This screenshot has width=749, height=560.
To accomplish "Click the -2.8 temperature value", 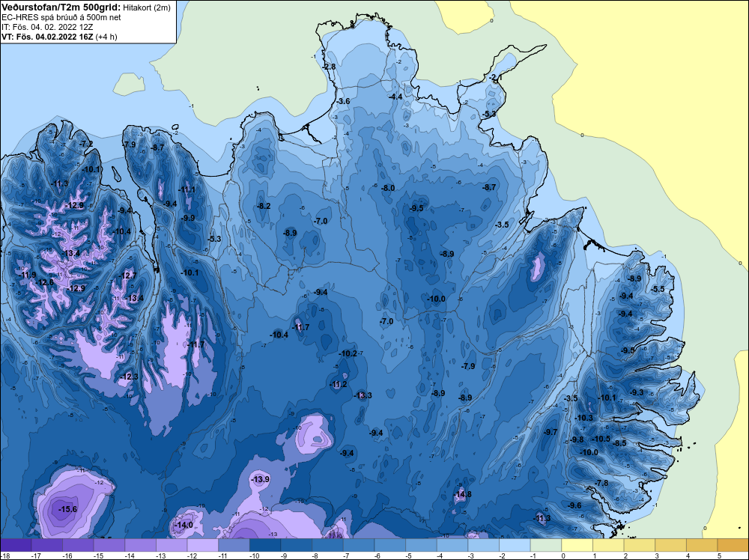I will pos(330,67).
